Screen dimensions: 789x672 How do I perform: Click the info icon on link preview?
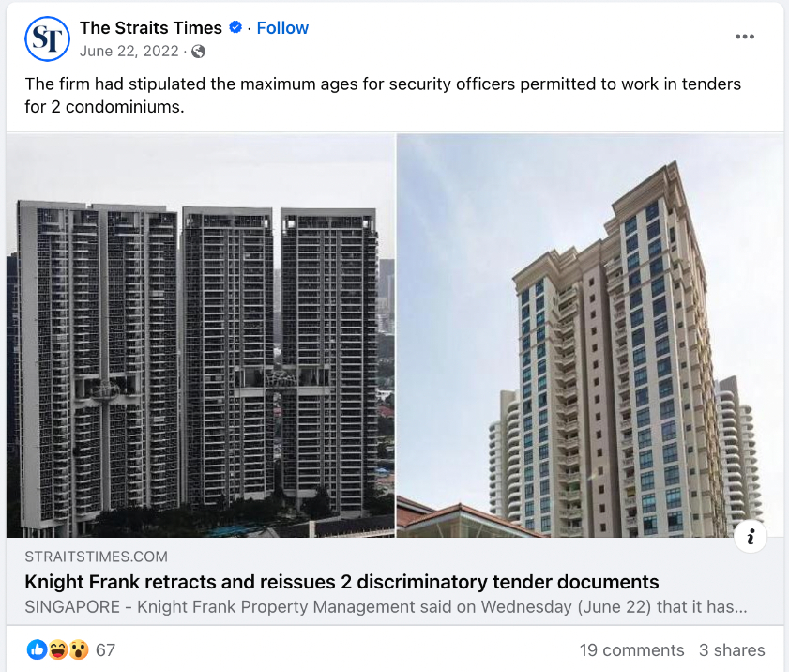pyautogui.click(x=751, y=537)
